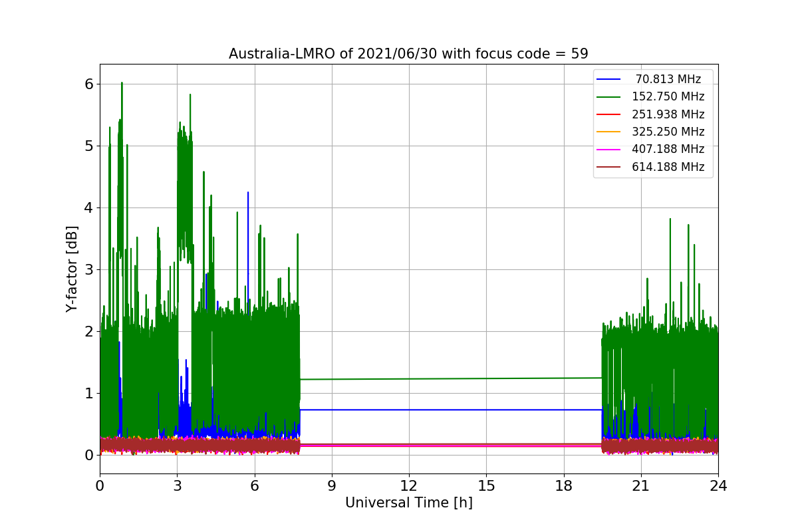Click the 'Universal Time [h]' axis label
Screen dimensions: 798x532
coord(408,503)
